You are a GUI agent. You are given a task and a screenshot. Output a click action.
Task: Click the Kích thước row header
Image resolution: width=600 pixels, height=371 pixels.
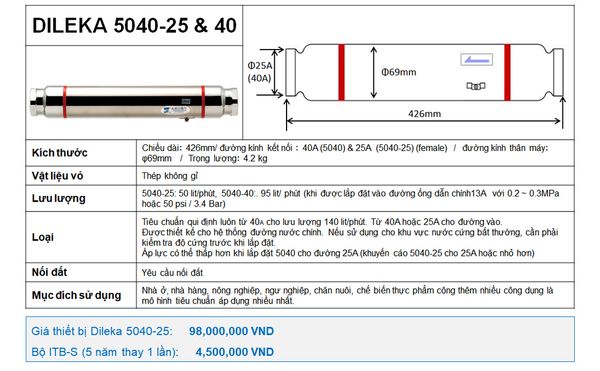click(x=60, y=153)
